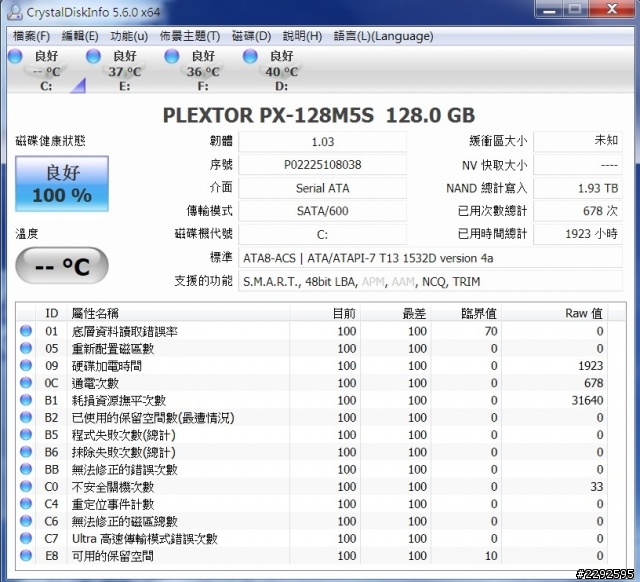Image resolution: width=640 pixels, height=582 pixels.
Task: Click the CrystalDiskInfo title bar icon
Action: coord(15,11)
